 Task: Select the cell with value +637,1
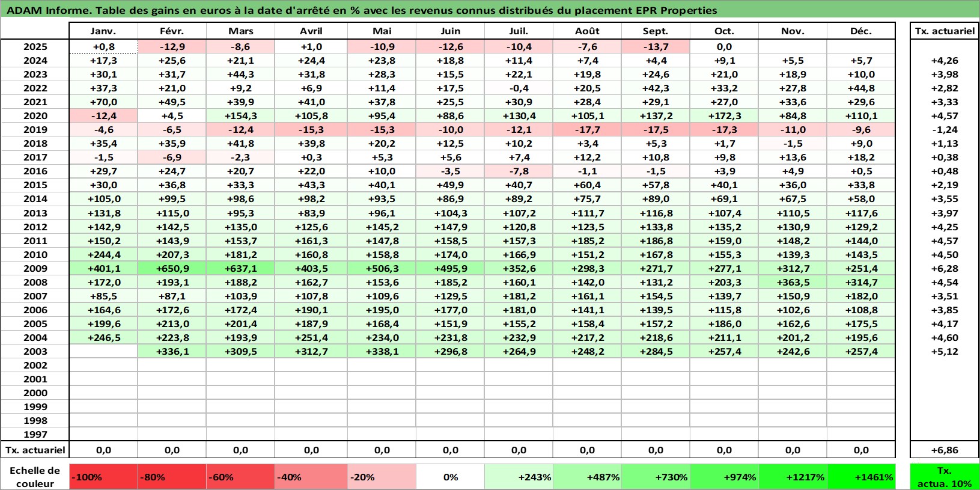click(240, 269)
